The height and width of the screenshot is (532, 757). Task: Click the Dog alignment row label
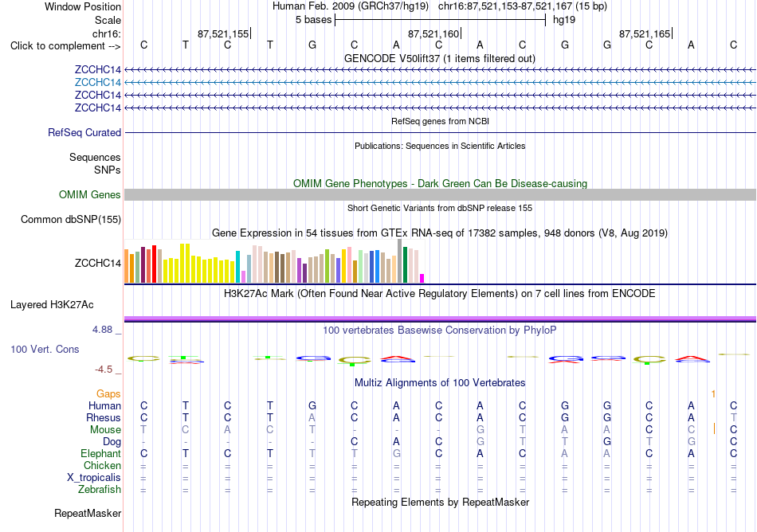(x=112, y=442)
